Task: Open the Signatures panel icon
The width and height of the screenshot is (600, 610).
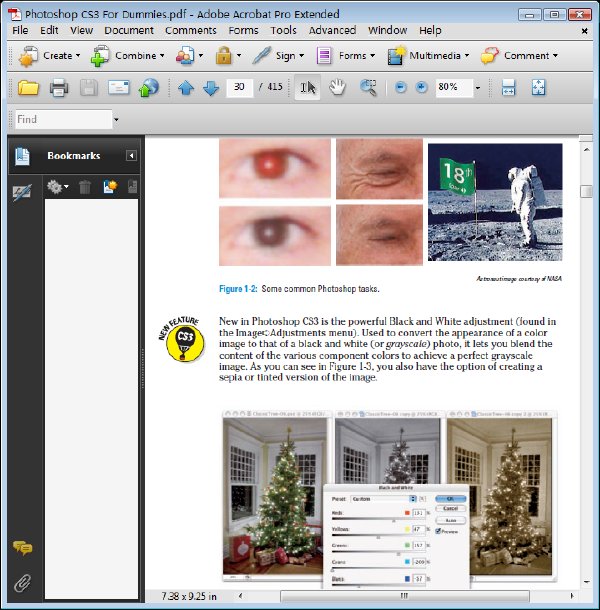Action: tap(22, 192)
